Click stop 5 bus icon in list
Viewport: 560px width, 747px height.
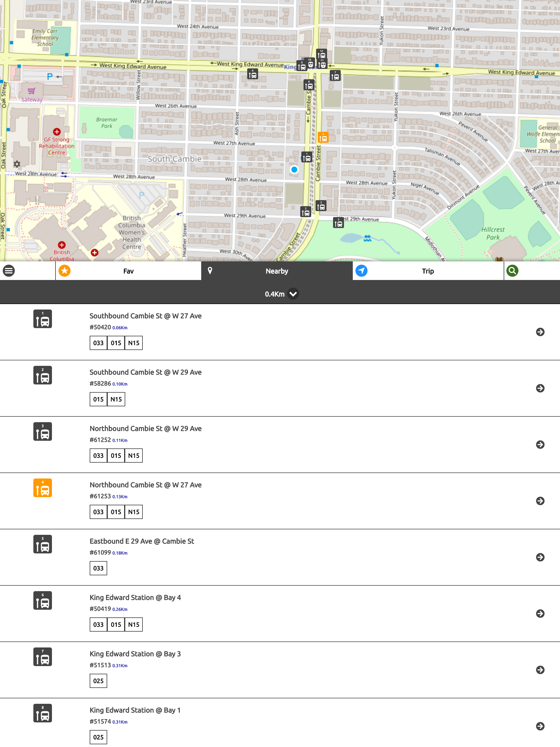coord(43,544)
